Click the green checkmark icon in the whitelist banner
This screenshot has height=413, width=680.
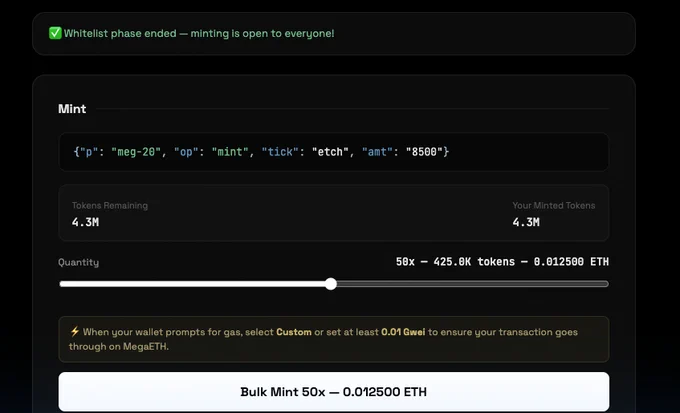[x=55, y=33]
